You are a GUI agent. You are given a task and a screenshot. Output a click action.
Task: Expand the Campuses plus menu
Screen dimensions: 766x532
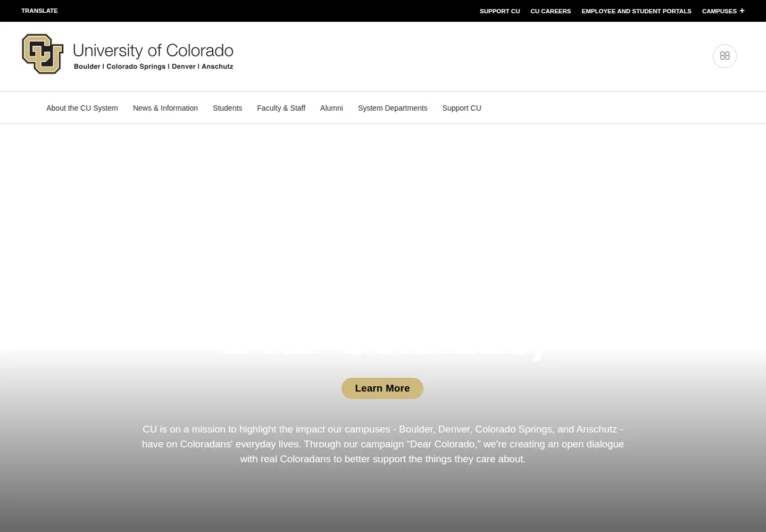[x=723, y=11]
